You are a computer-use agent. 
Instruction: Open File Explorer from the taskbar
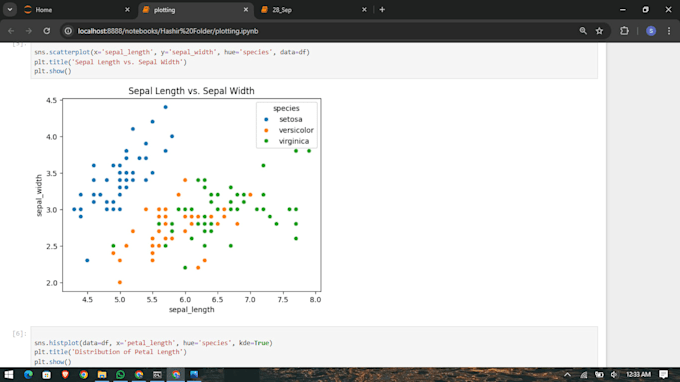click(102, 375)
